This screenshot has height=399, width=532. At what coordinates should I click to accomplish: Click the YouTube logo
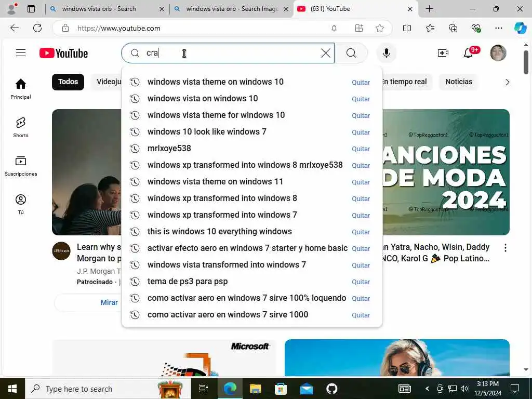point(63,54)
